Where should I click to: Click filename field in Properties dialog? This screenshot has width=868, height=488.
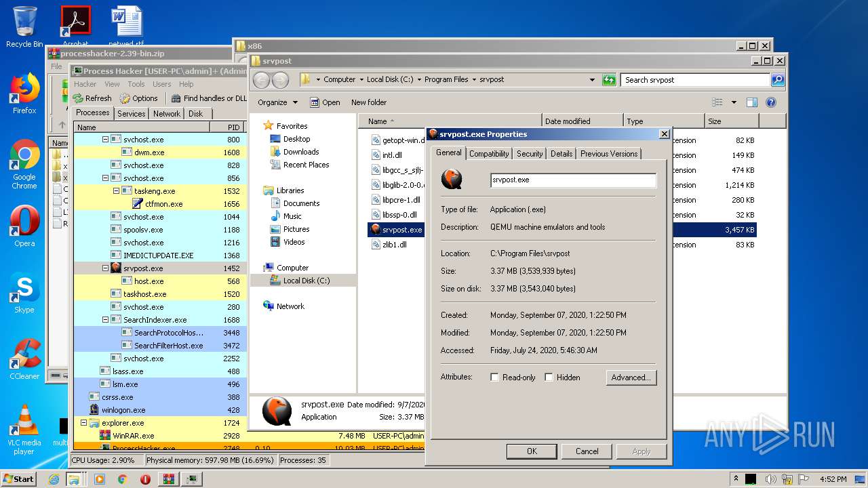tap(573, 180)
